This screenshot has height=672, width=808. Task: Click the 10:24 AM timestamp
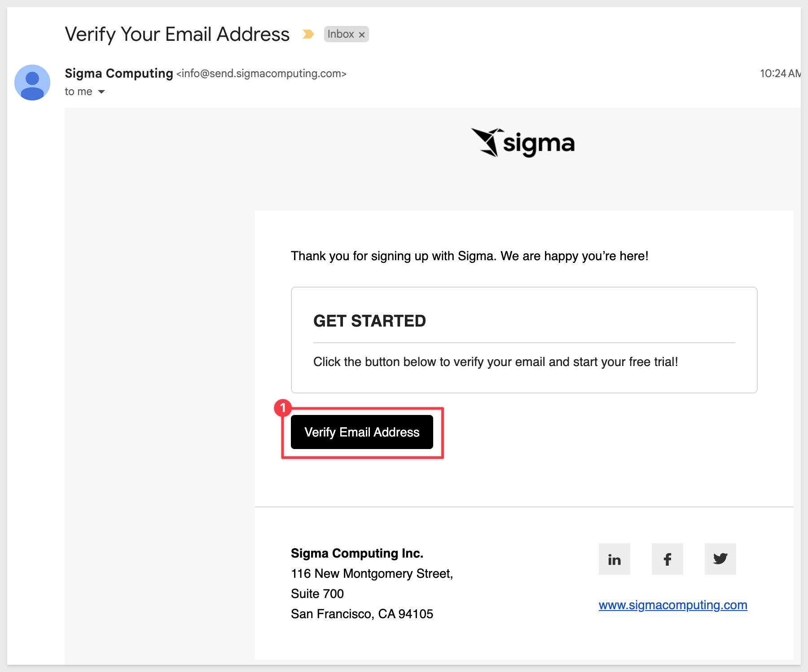(780, 74)
